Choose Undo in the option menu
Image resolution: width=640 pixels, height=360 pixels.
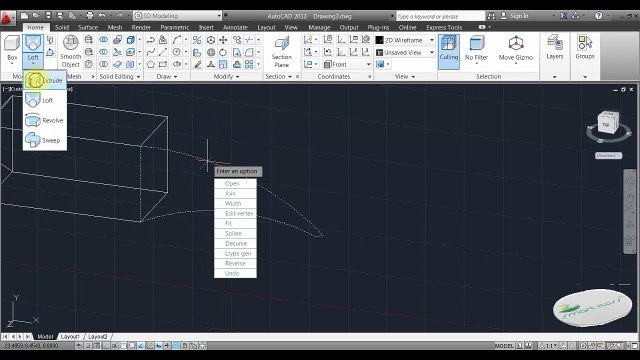pos(235,273)
